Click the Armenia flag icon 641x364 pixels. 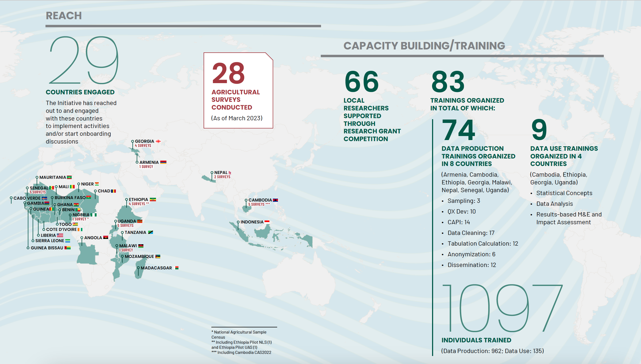pos(163,162)
